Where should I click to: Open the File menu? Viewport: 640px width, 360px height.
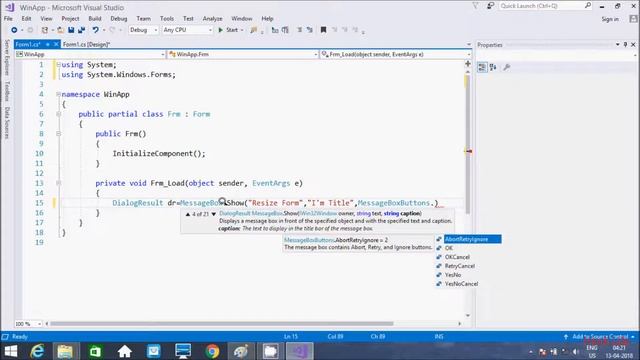pyautogui.click(x=8, y=18)
